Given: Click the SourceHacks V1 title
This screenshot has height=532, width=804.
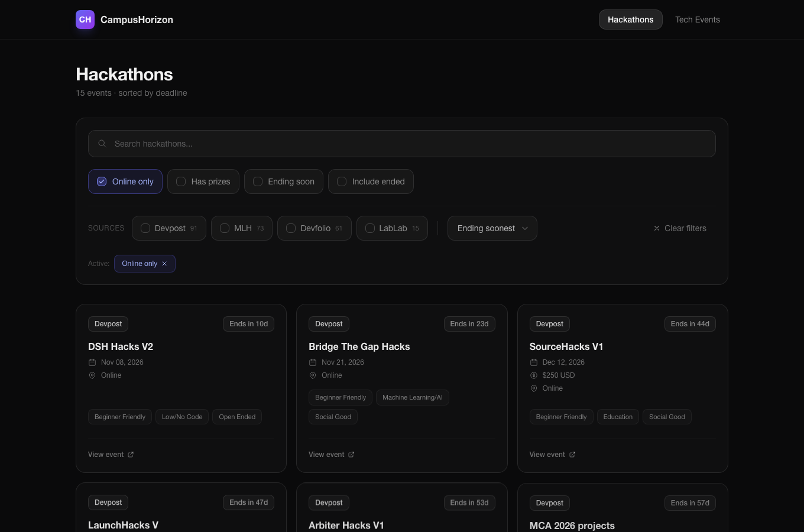Looking at the screenshot, I should pos(566,346).
